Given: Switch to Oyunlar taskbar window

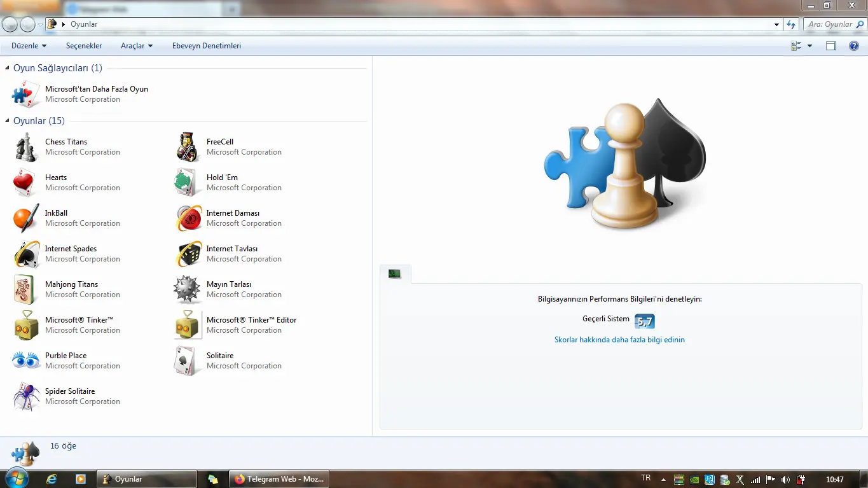Looking at the screenshot, I should coord(147,479).
